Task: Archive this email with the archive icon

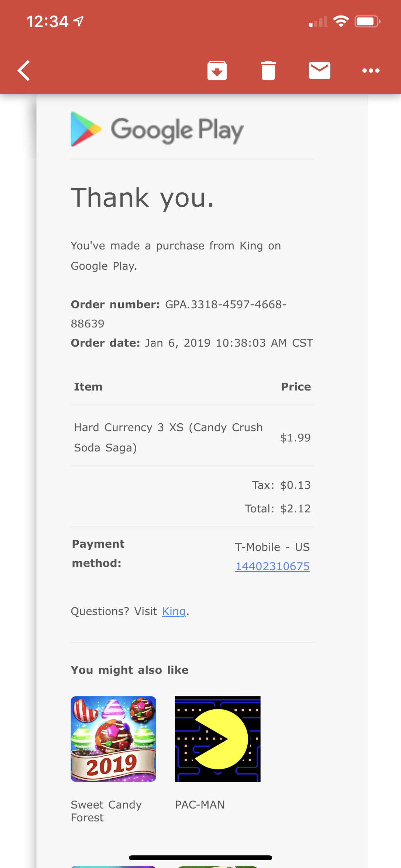Action: 217,71
